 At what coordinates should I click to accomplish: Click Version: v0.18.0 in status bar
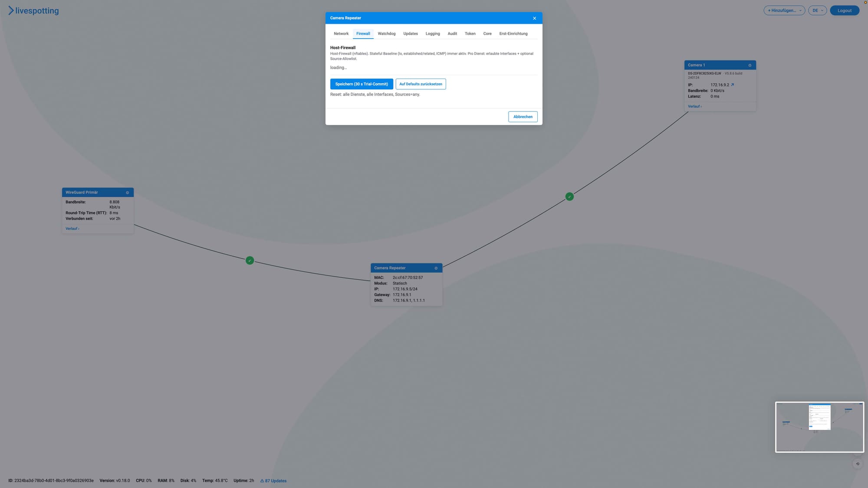coord(115,481)
